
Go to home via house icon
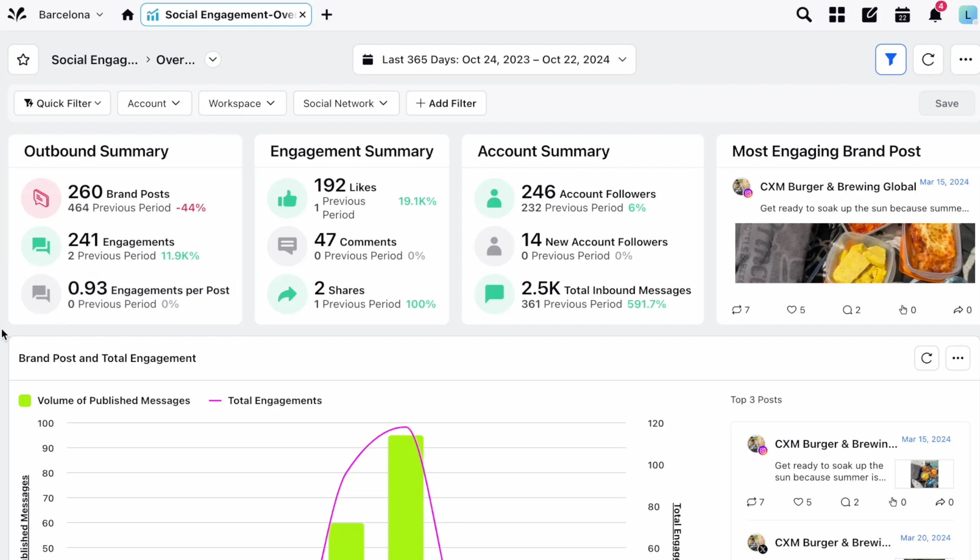tap(127, 15)
